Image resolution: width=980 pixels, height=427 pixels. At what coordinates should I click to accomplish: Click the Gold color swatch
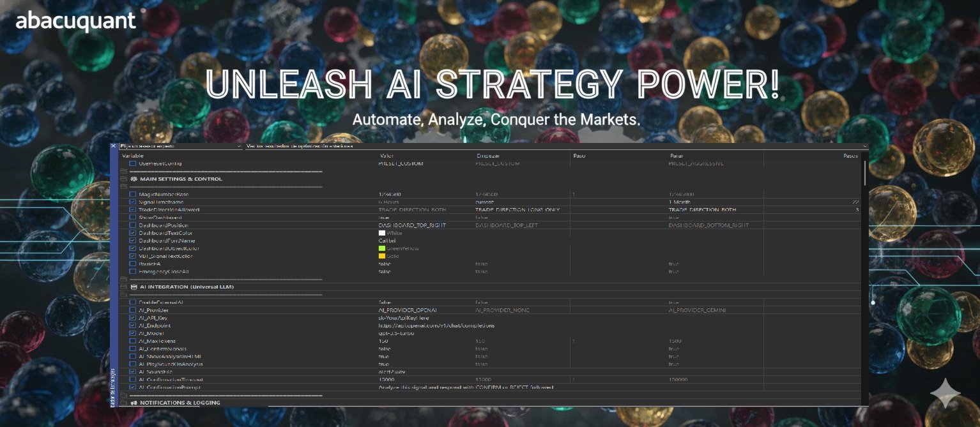point(382,256)
